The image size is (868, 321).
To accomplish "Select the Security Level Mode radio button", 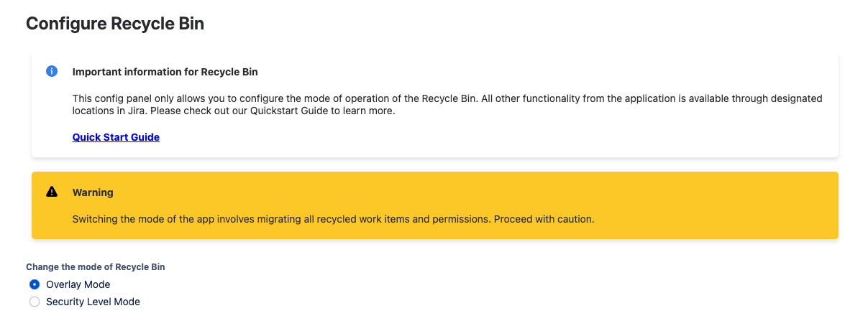I will click(34, 302).
